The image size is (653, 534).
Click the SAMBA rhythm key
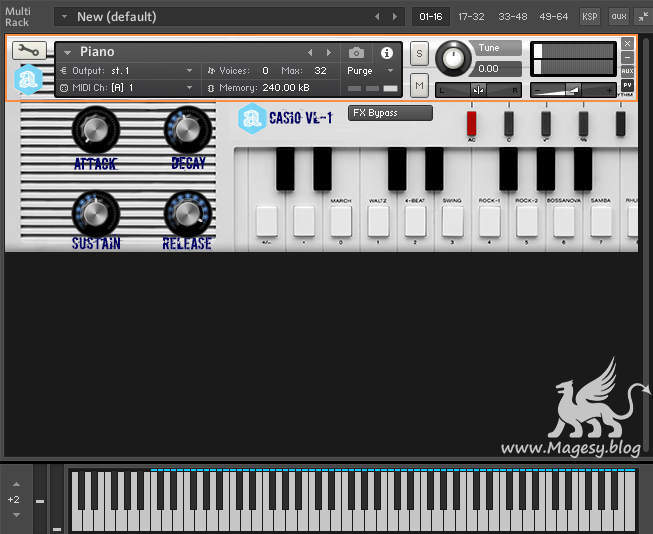(601, 221)
